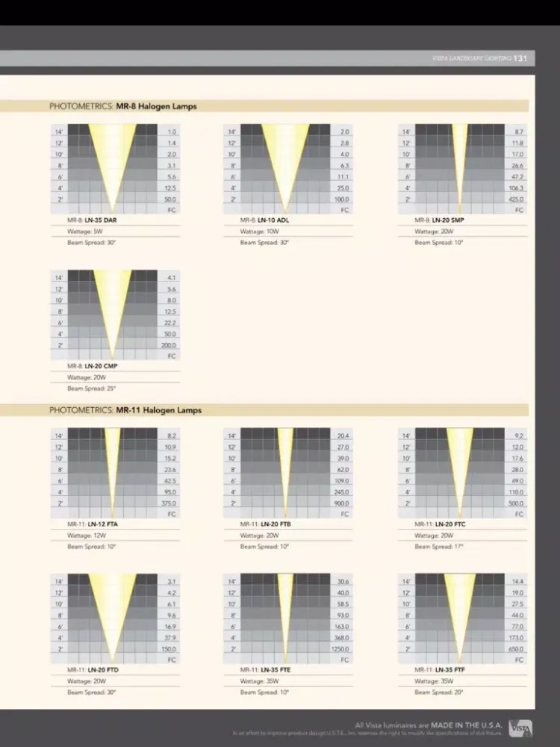Click 'Wattage: 5W' under LN-35 DAR
Screen dimensions: 560x747
tap(85, 232)
